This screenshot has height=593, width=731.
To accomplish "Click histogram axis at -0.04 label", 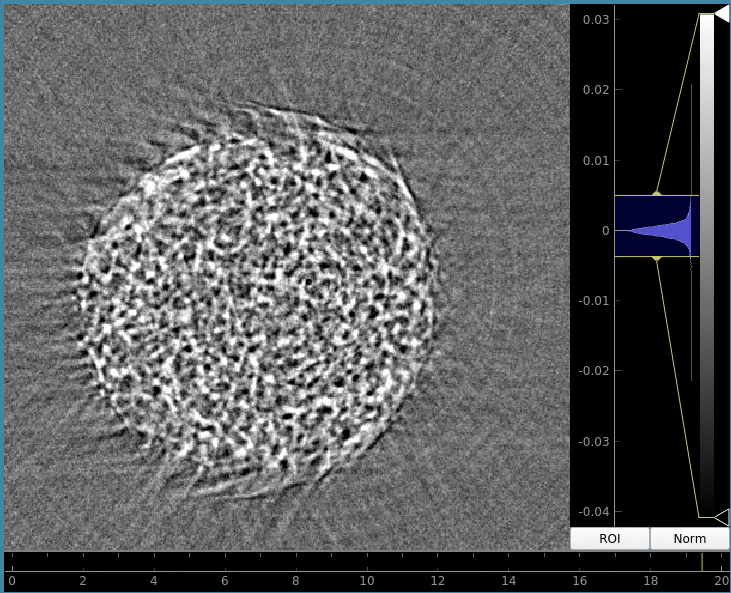I will coord(591,511).
